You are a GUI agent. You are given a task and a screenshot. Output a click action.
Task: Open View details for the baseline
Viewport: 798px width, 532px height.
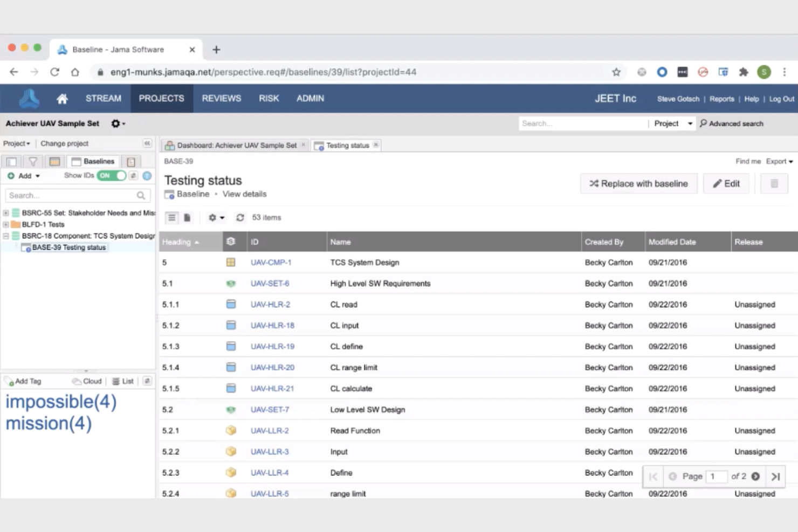[x=244, y=194]
